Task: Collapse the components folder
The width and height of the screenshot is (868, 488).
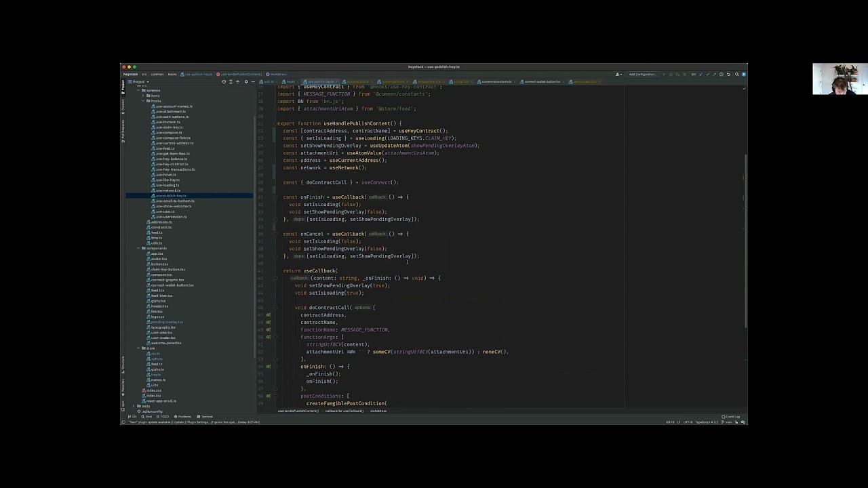Action: point(139,248)
